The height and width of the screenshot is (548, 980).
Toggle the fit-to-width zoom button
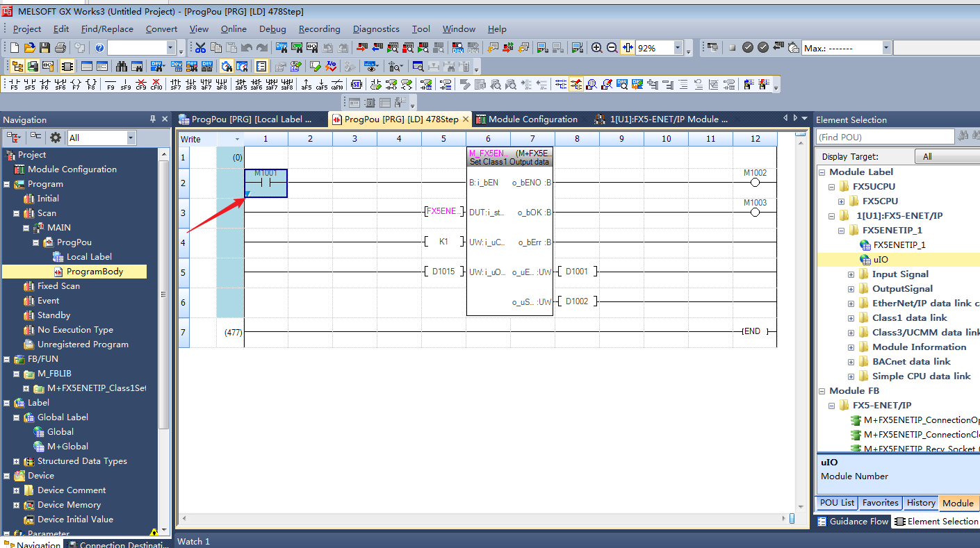click(628, 48)
